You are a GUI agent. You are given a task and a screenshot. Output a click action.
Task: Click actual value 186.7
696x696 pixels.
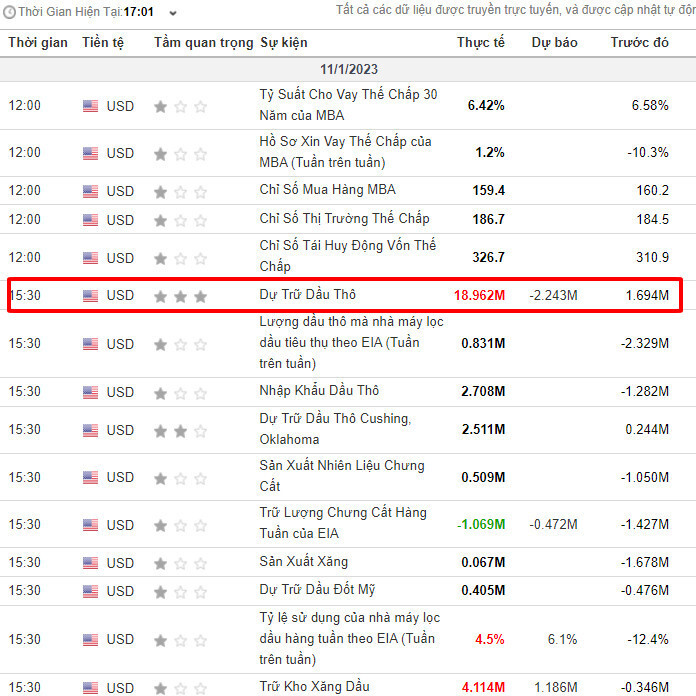pos(489,219)
